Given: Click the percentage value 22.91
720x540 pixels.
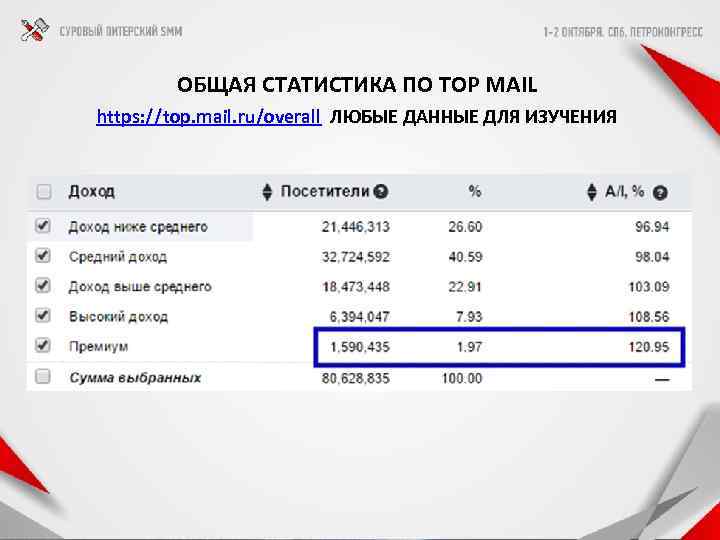Looking at the screenshot, I should [x=465, y=287].
